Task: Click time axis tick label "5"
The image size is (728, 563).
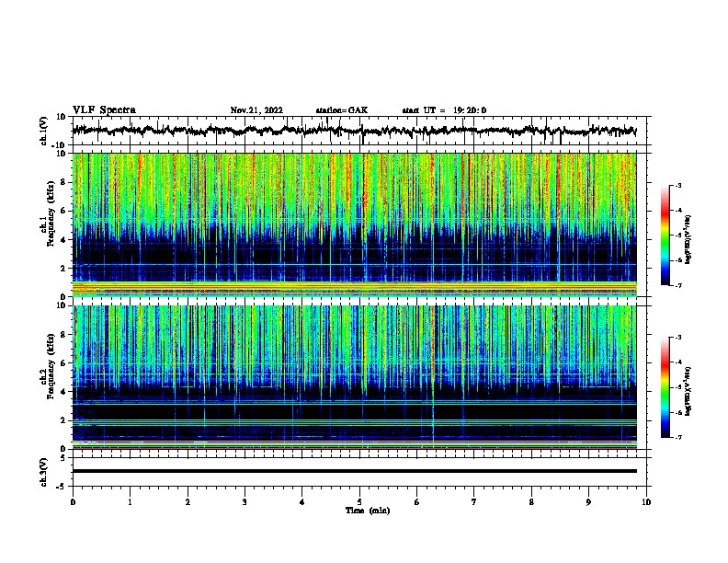Action: pos(359,502)
